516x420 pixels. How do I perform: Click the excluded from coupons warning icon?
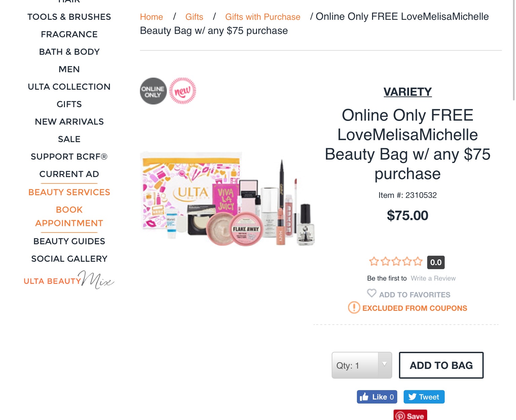pyautogui.click(x=354, y=307)
